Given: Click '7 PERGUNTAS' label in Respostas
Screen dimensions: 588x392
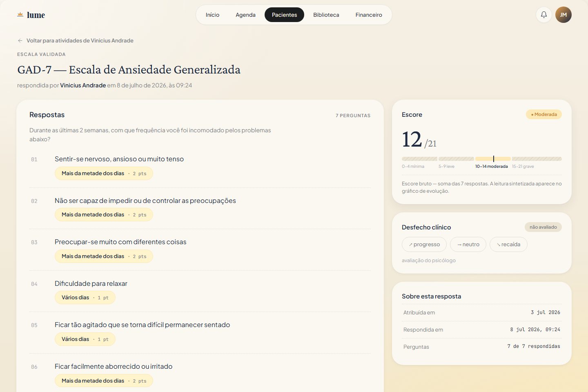Looking at the screenshot, I should coord(353,116).
